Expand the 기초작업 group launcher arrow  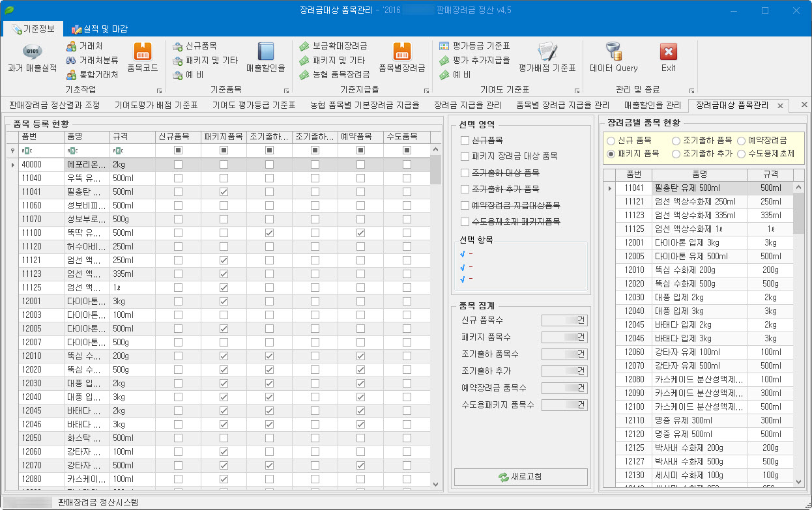click(158, 91)
